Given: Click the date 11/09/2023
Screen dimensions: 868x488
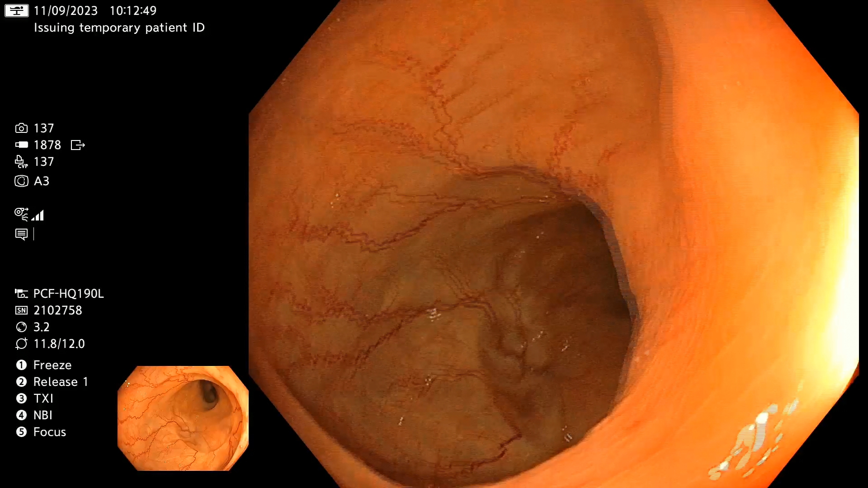Looking at the screenshot, I should (66, 10).
